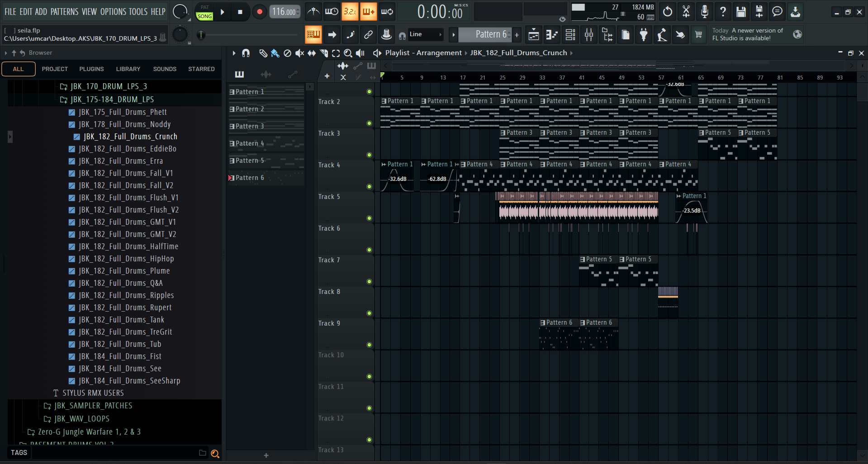Add new pattern with plus button
The height and width of the screenshot is (464, 868).
click(517, 34)
